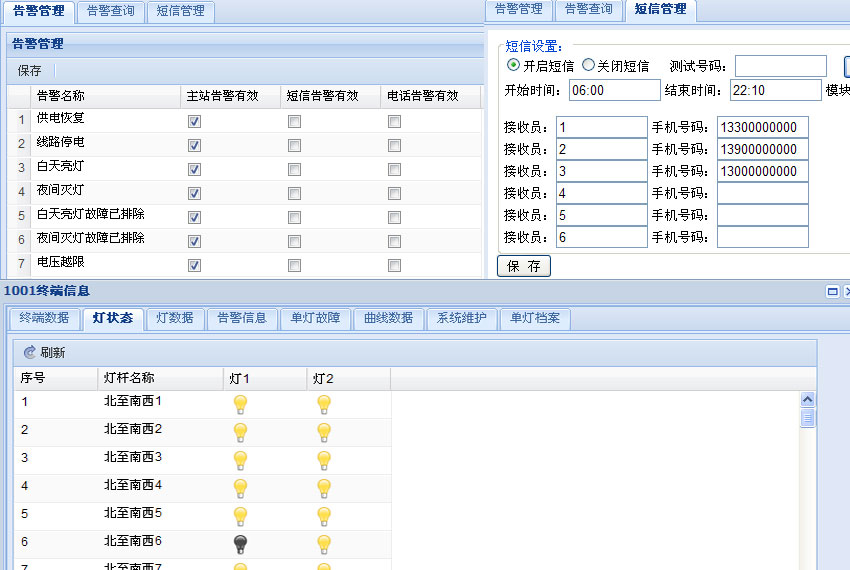Click the dark 灯1 bulb in row 6
This screenshot has height=570, width=850.
click(240, 544)
